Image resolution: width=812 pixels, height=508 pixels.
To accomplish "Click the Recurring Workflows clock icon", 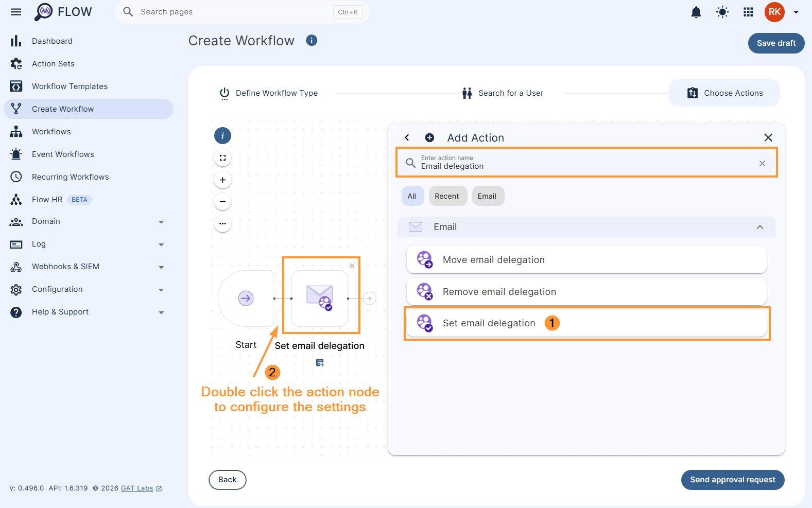I will [16, 177].
